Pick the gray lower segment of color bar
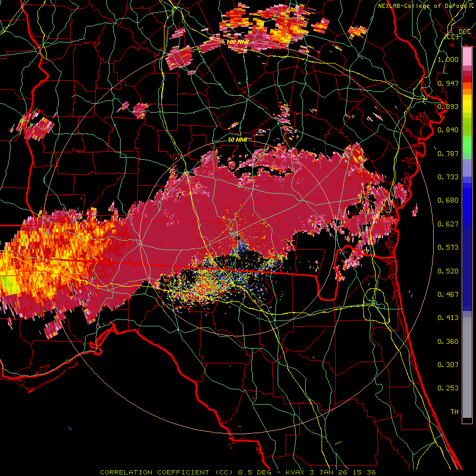The image size is (476, 476). click(x=467, y=369)
